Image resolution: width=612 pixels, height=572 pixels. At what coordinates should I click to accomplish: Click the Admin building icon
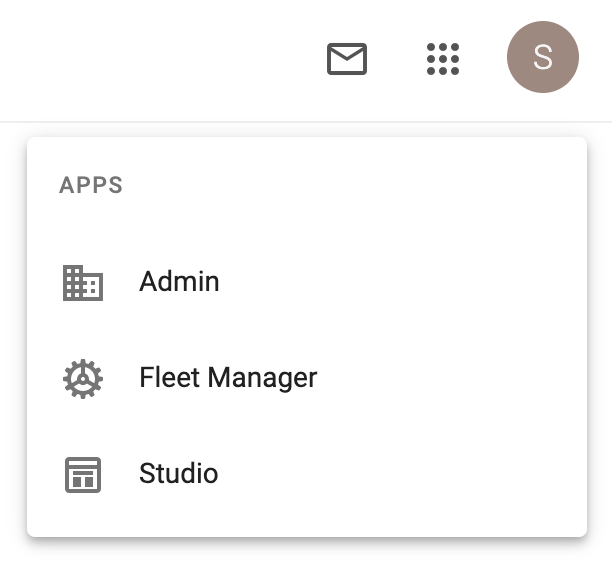tap(83, 282)
